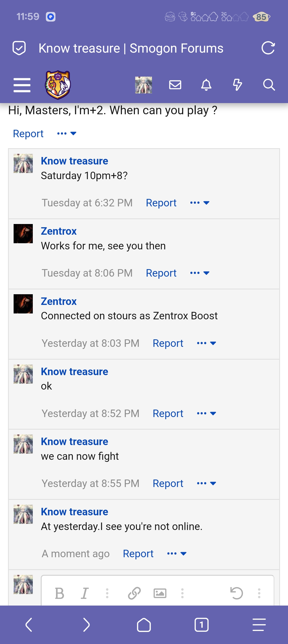Open the inbox envelope icon
This screenshot has width=288, height=644.
(175, 85)
